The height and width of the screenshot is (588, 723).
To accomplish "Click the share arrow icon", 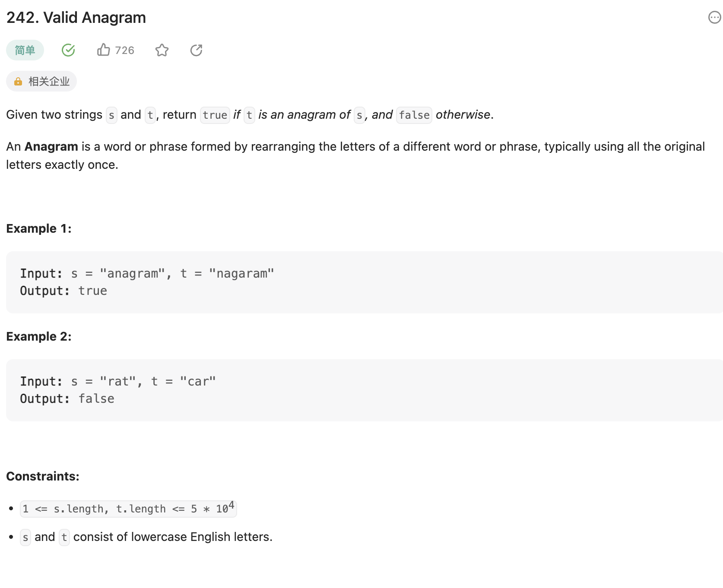I will 196,50.
